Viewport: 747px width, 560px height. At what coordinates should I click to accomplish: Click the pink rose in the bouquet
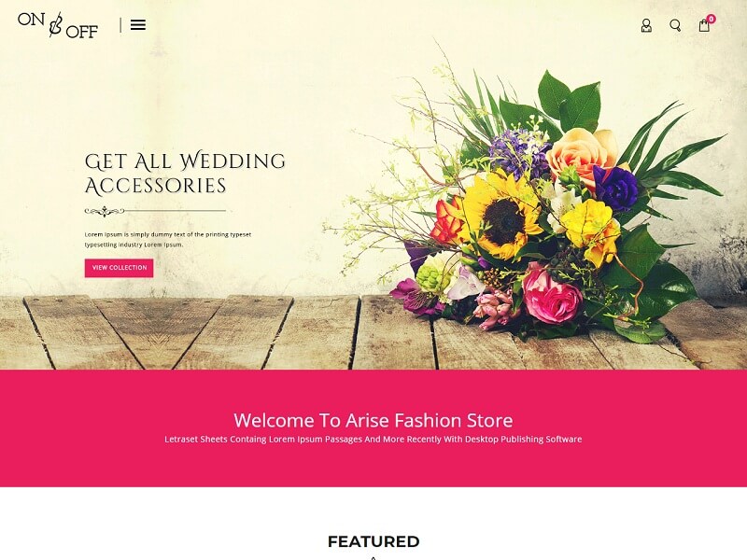tap(552, 297)
